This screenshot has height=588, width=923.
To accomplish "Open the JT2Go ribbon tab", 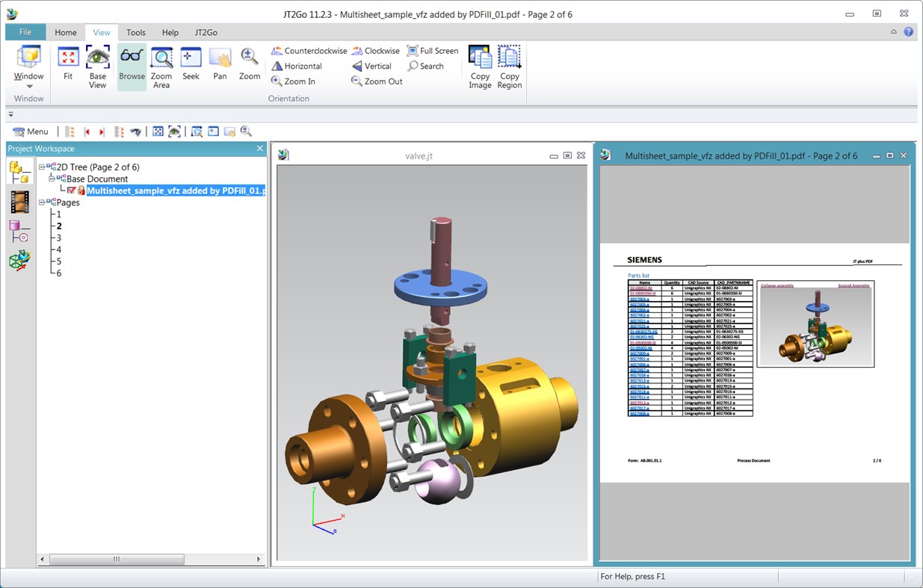I will coord(205,32).
